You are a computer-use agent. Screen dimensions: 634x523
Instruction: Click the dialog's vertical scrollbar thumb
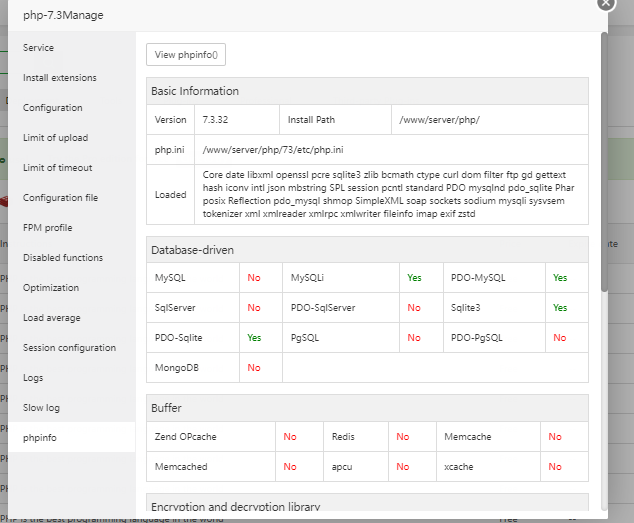(603, 160)
